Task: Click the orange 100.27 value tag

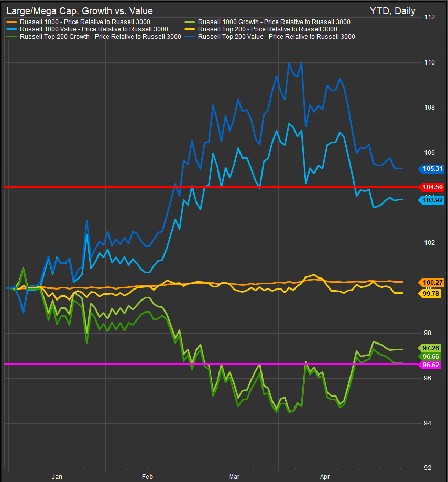Action: coord(431,283)
